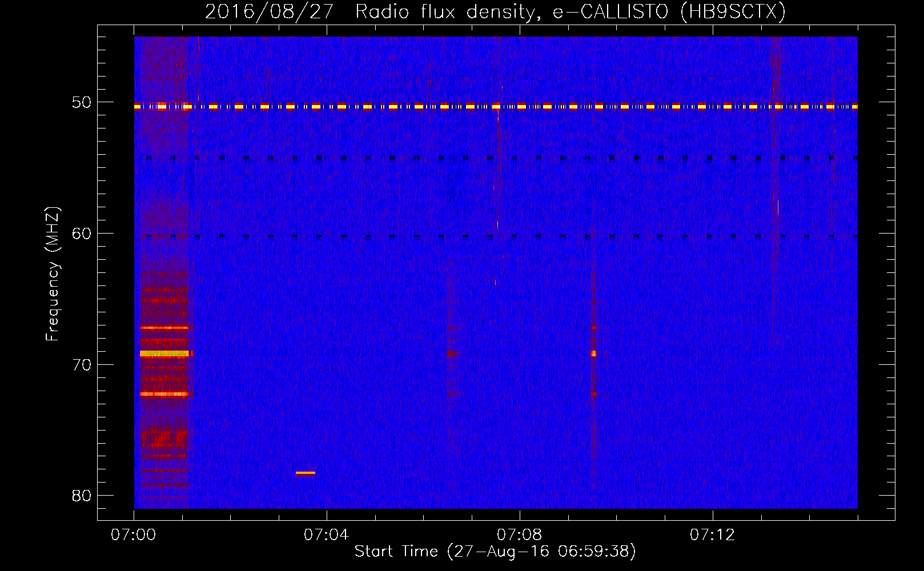The height and width of the screenshot is (571, 924).
Task: Click the bright yellow band at 69 MHz
Action: click(x=164, y=353)
